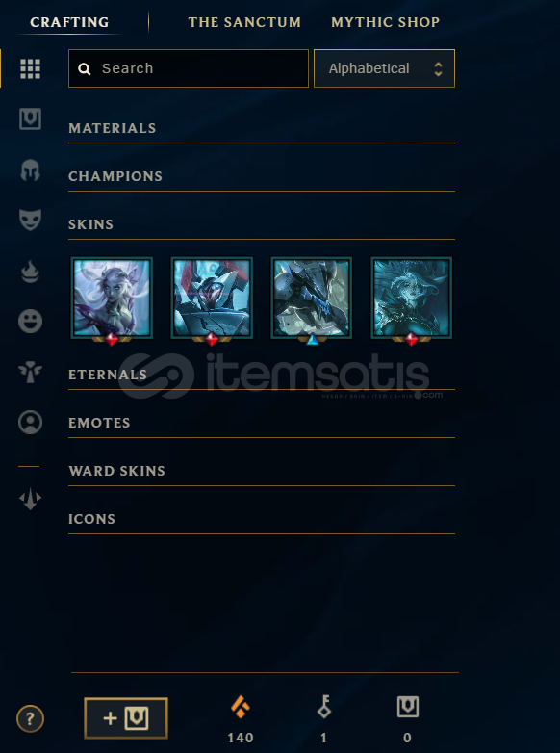Filter loot by eternals flame icon
This screenshot has height=753, width=560.
(x=30, y=272)
